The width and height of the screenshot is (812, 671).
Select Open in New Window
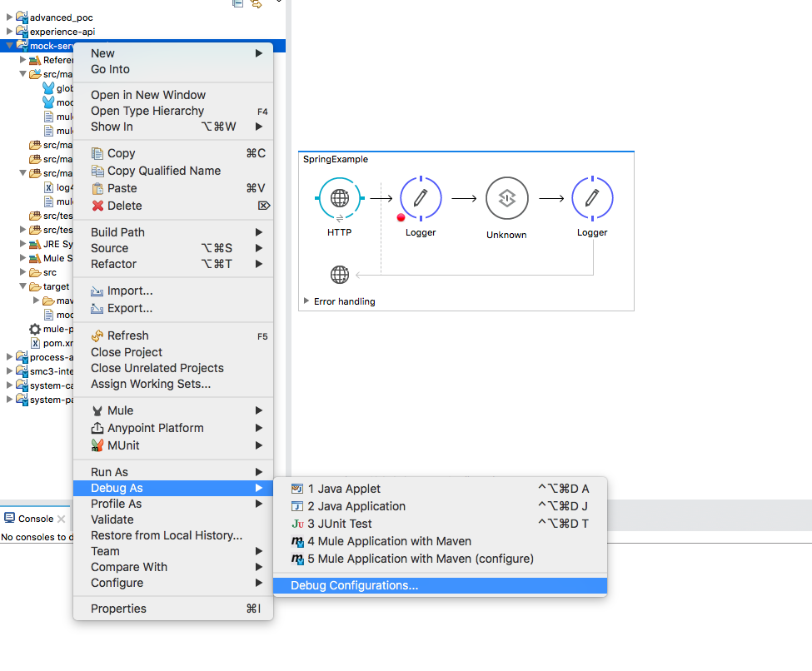click(173, 95)
